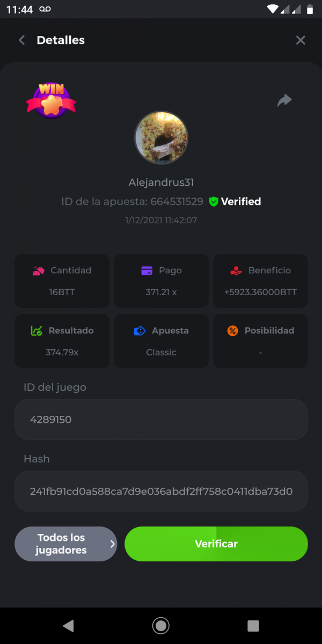Tap the blue Apuesta ticket icon
Viewport: 322px width, 644px height.
pos(140,331)
